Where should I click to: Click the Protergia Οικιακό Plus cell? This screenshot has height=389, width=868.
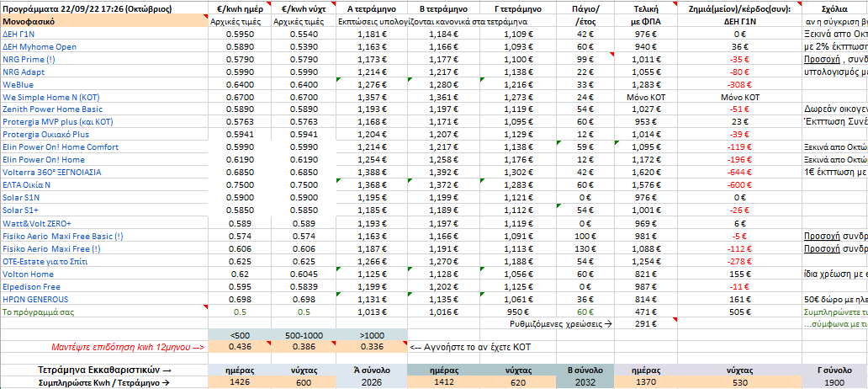click(x=104, y=135)
